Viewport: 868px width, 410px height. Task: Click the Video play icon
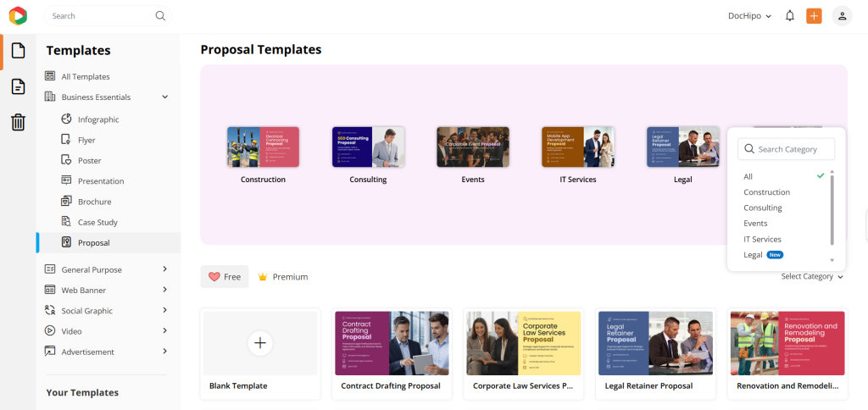tap(50, 331)
